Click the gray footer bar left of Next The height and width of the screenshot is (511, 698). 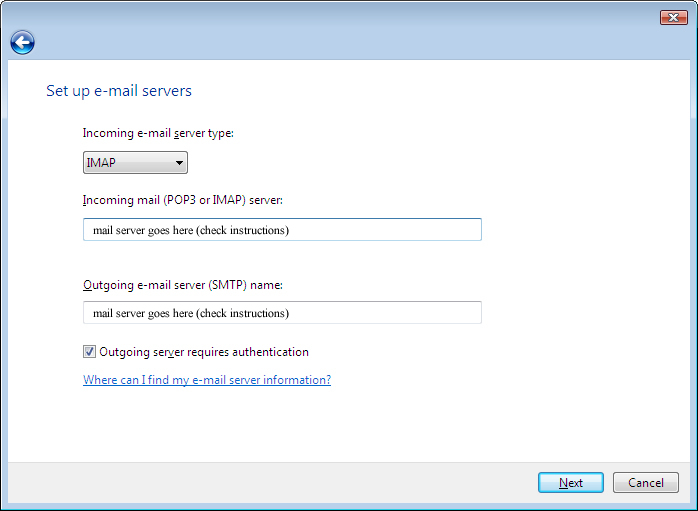270,483
